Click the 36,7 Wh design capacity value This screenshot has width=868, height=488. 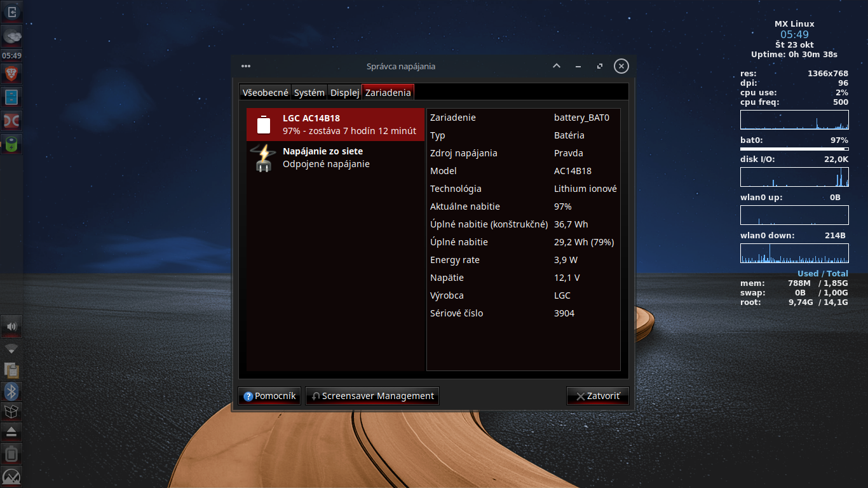(571, 224)
